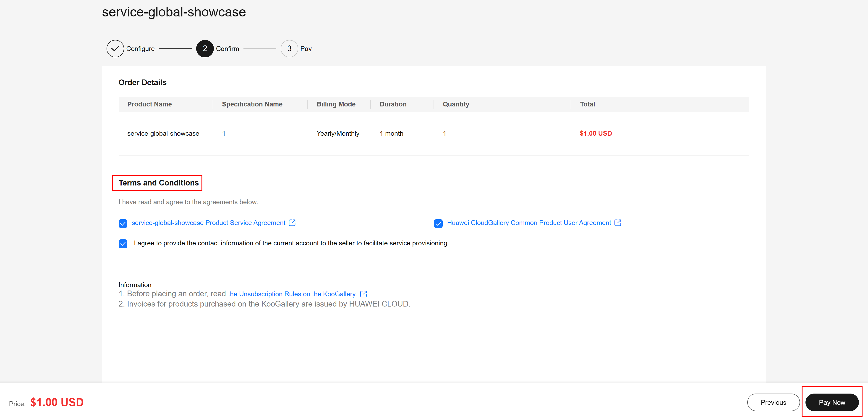Screen dimensions: 868x418
Task: Open external link icon beside Product Service Agreement
Action: click(x=292, y=223)
